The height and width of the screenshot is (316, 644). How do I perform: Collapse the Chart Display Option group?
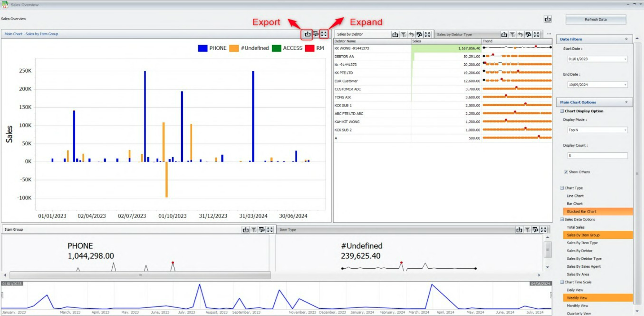tap(562, 111)
